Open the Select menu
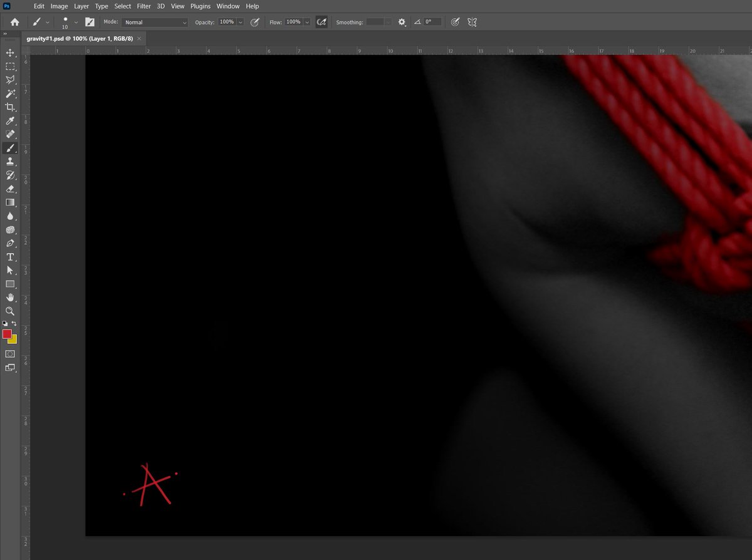This screenshot has width=752, height=560. pyautogui.click(x=123, y=6)
